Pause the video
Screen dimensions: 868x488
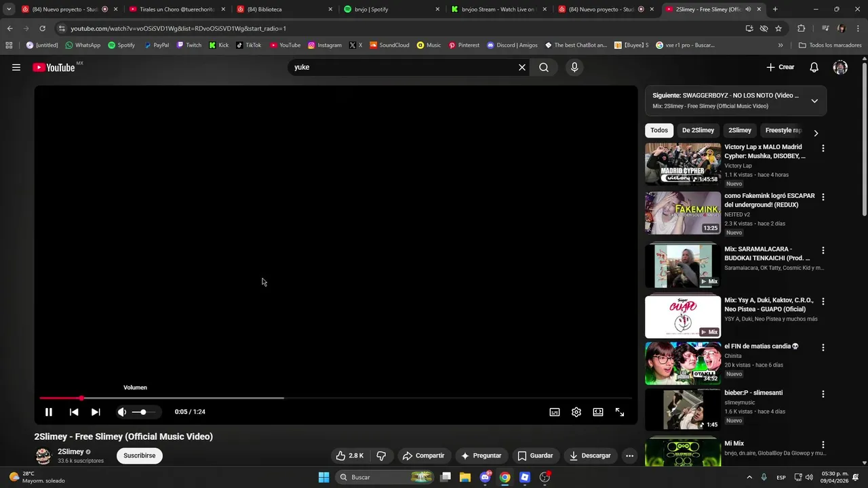coord(49,412)
